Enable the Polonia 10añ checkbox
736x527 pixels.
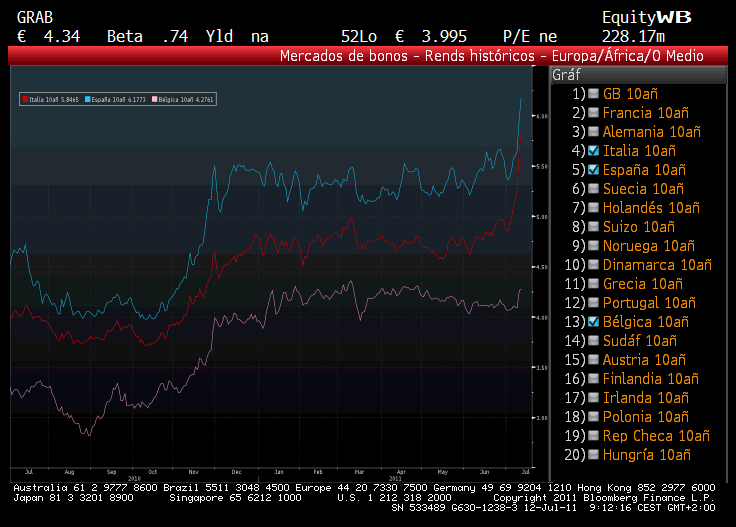point(593,417)
